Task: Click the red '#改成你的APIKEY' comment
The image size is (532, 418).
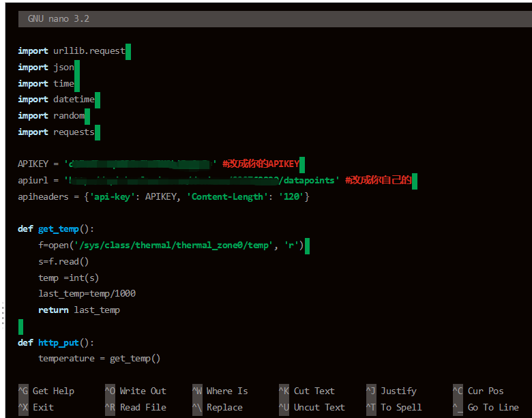Action: 261,164
